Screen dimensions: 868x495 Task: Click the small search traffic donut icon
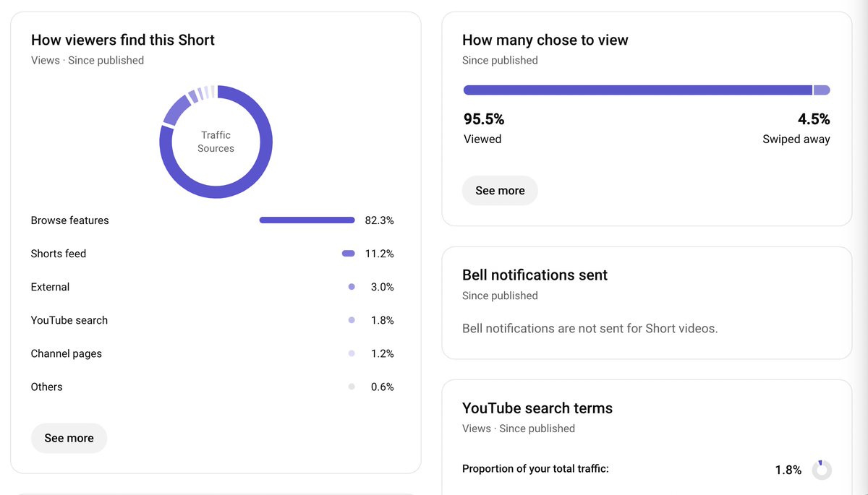(x=822, y=470)
